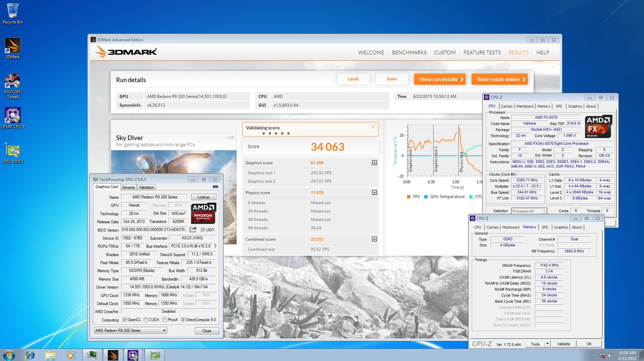The height and width of the screenshot is (361, 644).
Task: Open the Graphics tab in lower CPU-Z window
Action: point(561,227)
